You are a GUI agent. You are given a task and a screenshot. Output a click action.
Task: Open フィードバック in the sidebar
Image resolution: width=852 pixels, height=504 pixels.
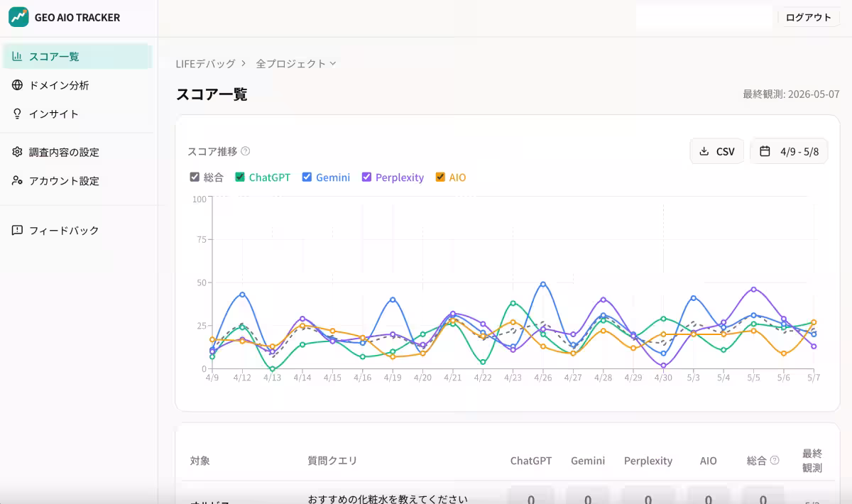coord(77,230)
